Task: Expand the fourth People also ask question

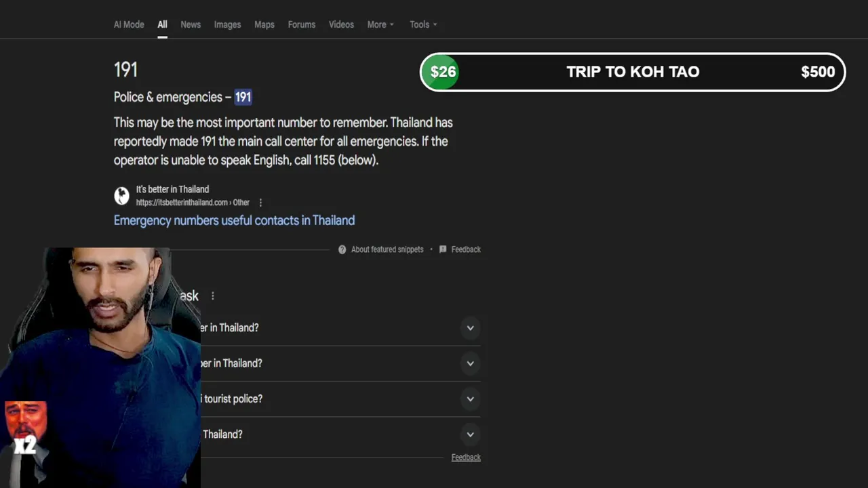Action: pos(470,434)
